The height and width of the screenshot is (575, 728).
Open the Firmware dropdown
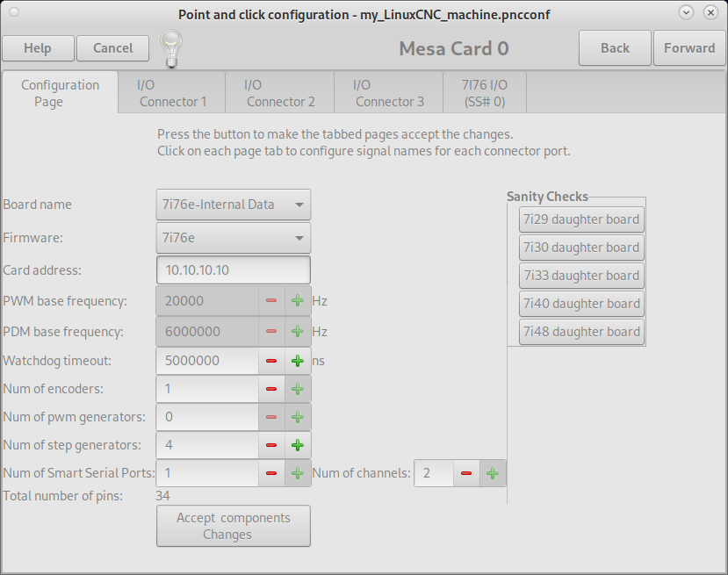[x=234, y=238]
